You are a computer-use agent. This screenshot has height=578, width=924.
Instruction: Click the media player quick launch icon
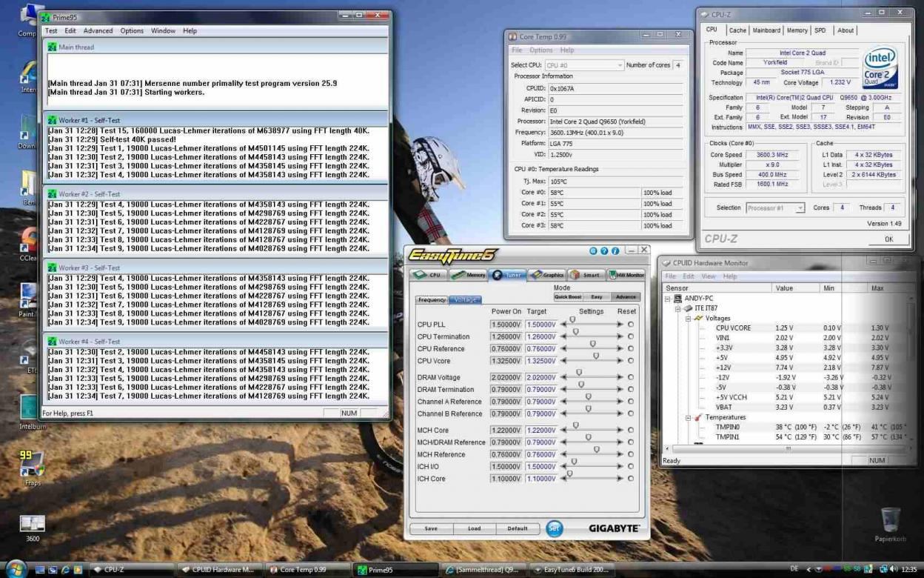coord(77,570)
